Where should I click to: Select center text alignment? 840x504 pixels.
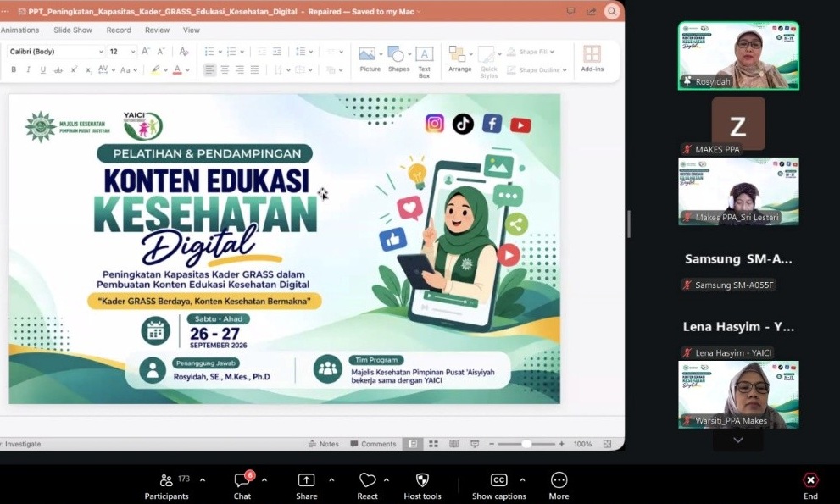coord(225,69)
